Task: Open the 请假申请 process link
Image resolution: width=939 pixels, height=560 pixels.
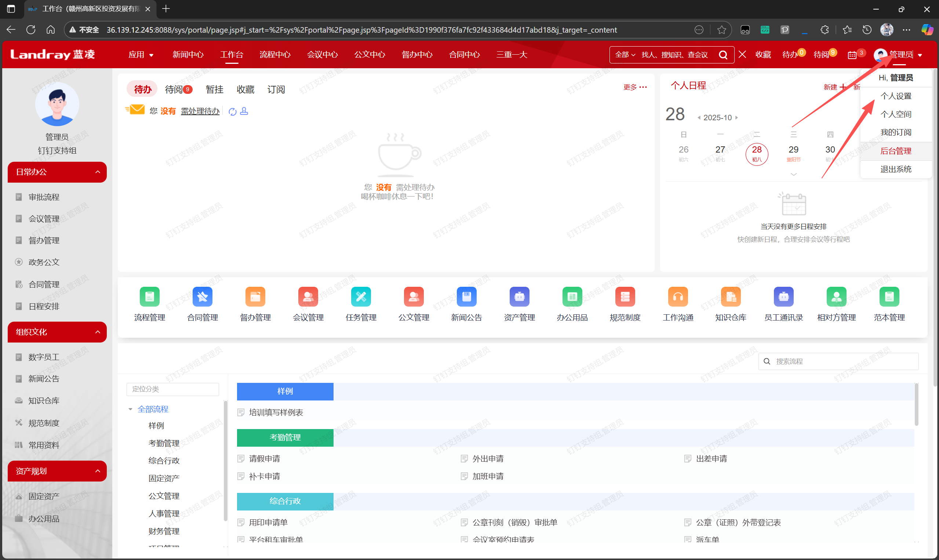Action: point(264,458)
